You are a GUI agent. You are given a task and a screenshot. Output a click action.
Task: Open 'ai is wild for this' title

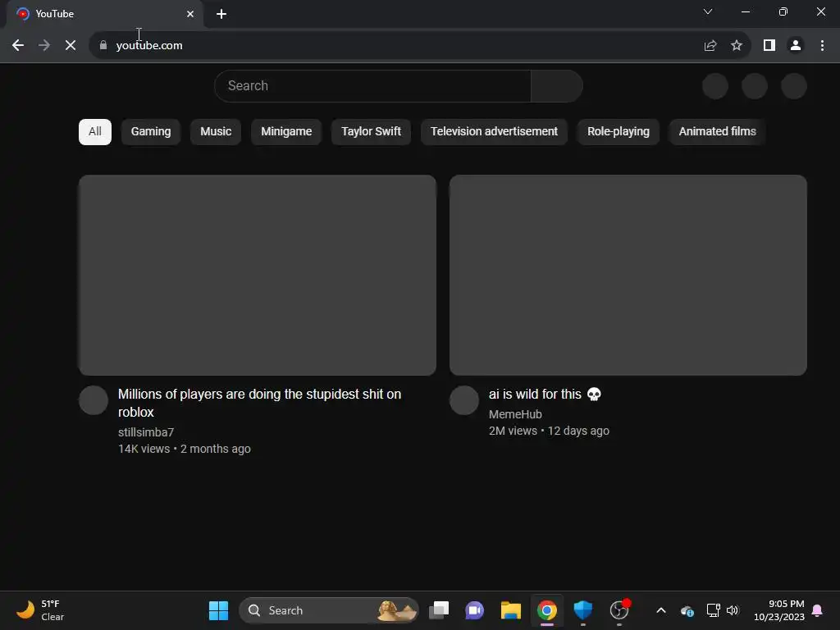(545, 395)
